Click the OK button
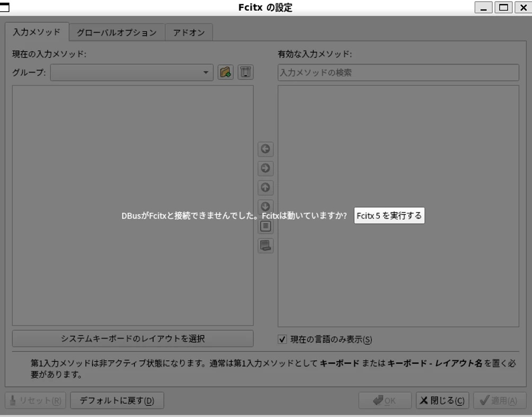Screen dimensions: 532x417 click(x=385, y=401)
